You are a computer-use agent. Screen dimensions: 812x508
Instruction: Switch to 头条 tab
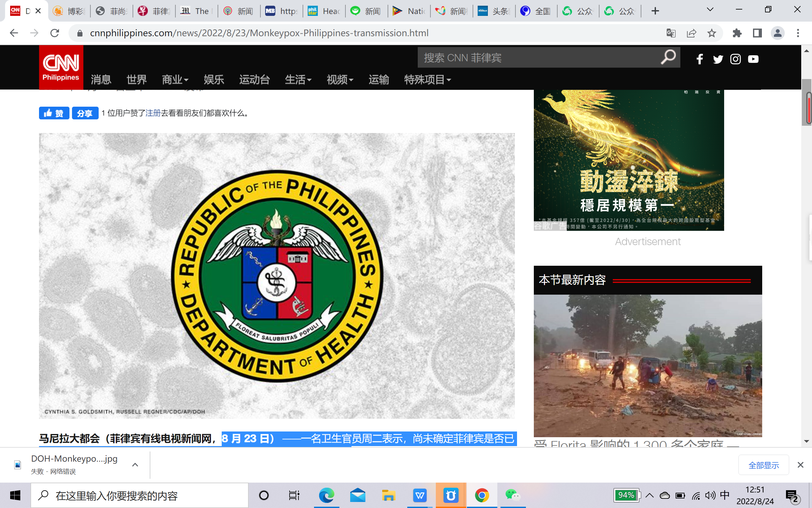click(x=494, y=11)
